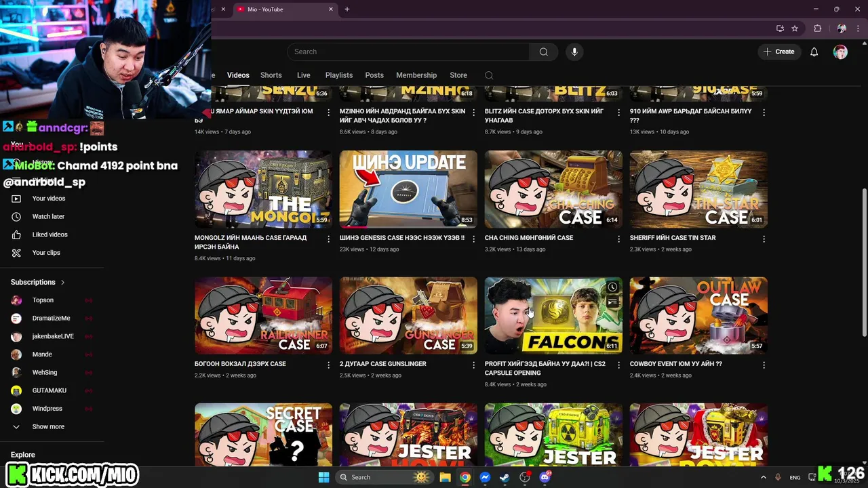868x488 pixels.
Task: Open Liked videos in sidebar
Action: (52, 235)
